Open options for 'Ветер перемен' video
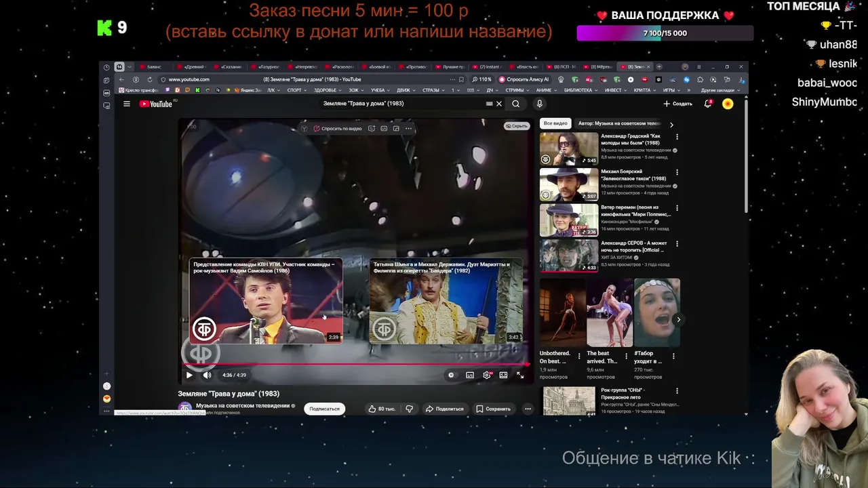 (x=677, y=208)
